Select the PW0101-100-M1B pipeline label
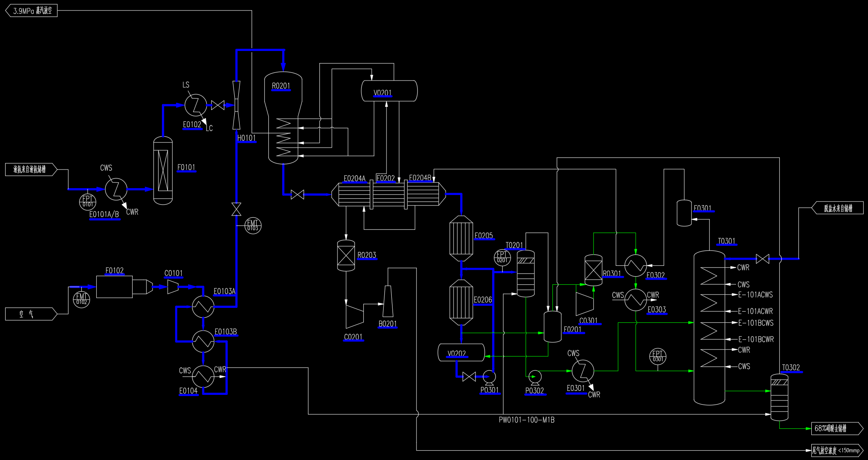The width and height of the screenshot is (868, 460). (526, 420)
